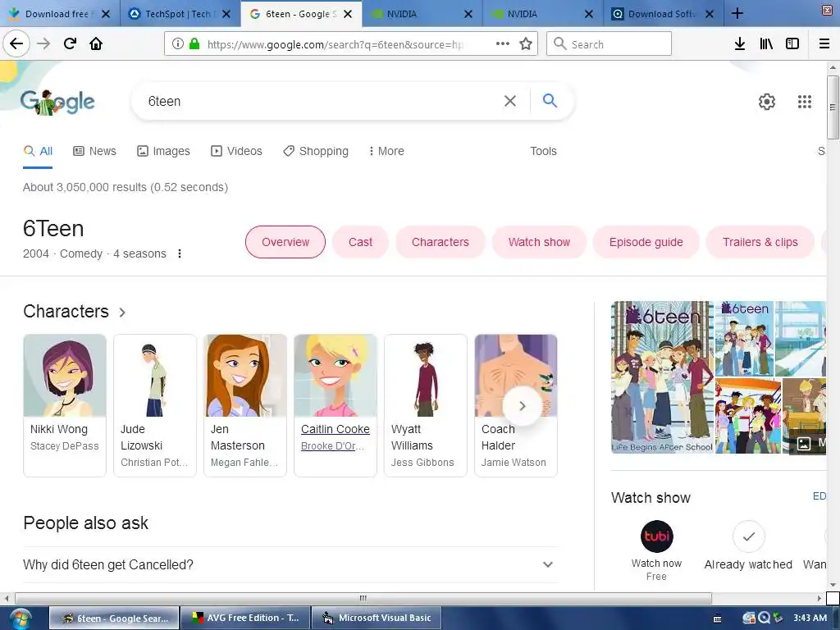Toggle the sidebar view icon
The image size is (840, 630).
[792, 44]
